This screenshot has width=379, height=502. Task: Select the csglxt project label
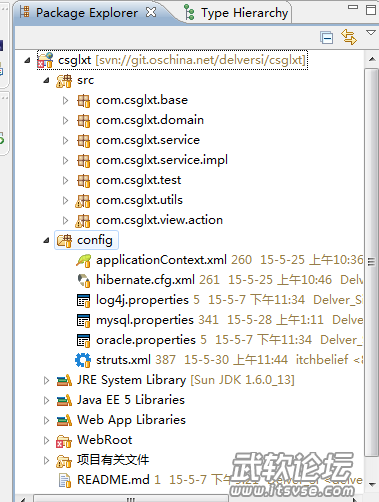[74, 60]
